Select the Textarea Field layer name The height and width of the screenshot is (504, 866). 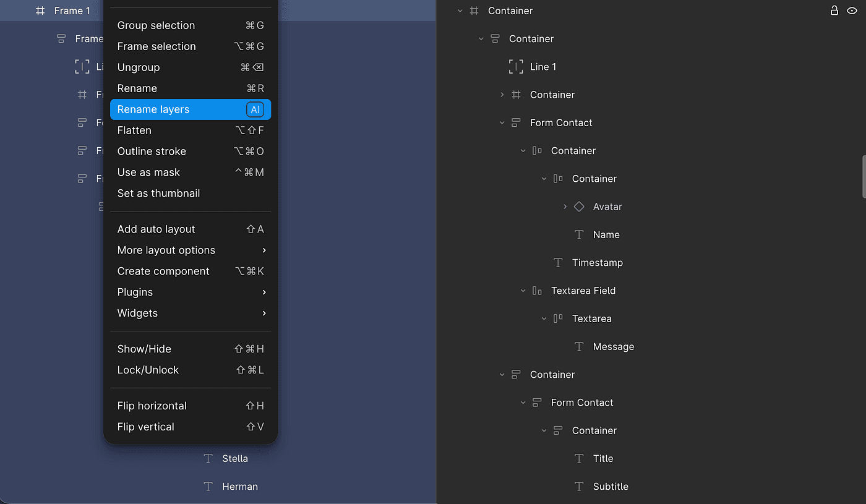pyautogui.click(x=583, y=290)
